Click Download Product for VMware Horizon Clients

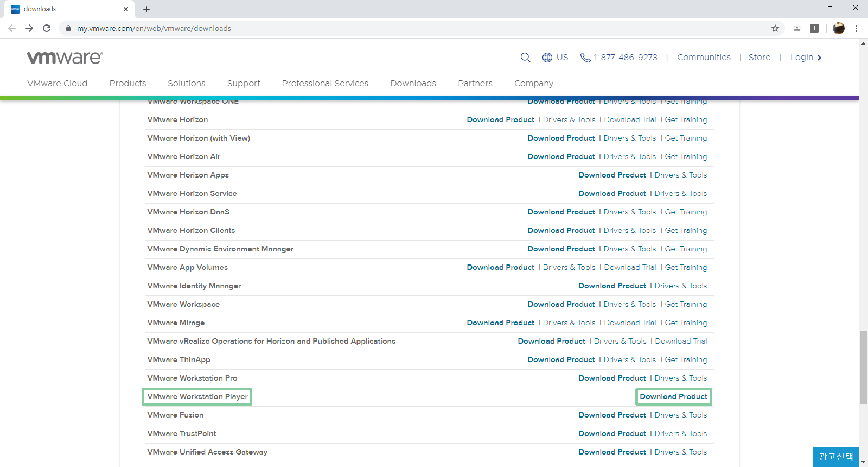(561, 230)
